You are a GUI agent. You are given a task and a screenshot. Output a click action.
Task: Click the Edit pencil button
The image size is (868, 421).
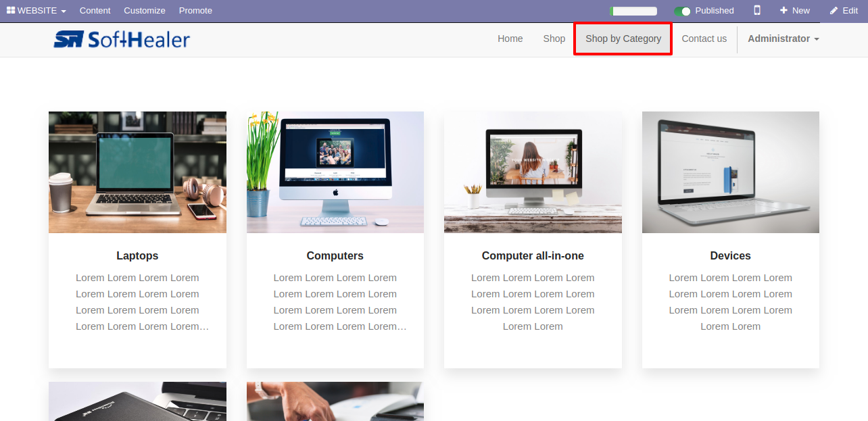(x=844, y=11)
